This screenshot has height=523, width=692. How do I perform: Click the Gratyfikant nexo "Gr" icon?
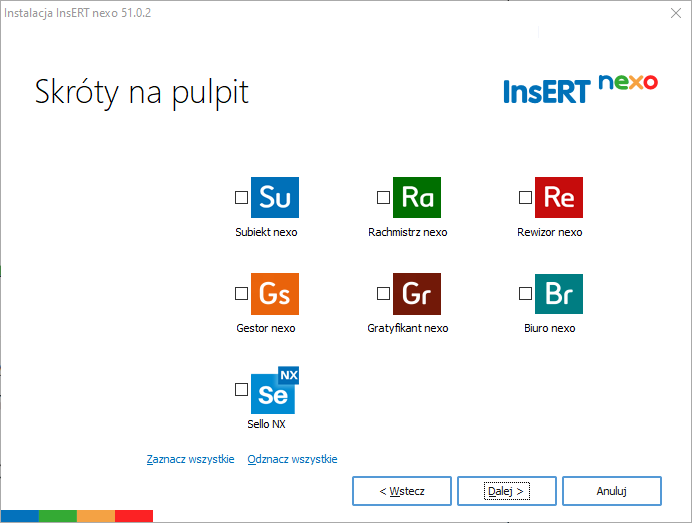click(417, 293)
